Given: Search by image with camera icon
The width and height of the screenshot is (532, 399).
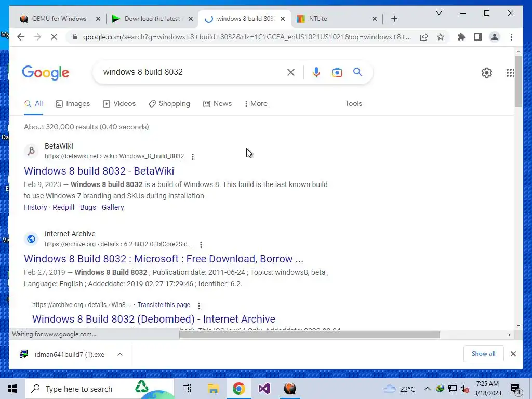Looking at the screenshot, I should pos(337,72).
